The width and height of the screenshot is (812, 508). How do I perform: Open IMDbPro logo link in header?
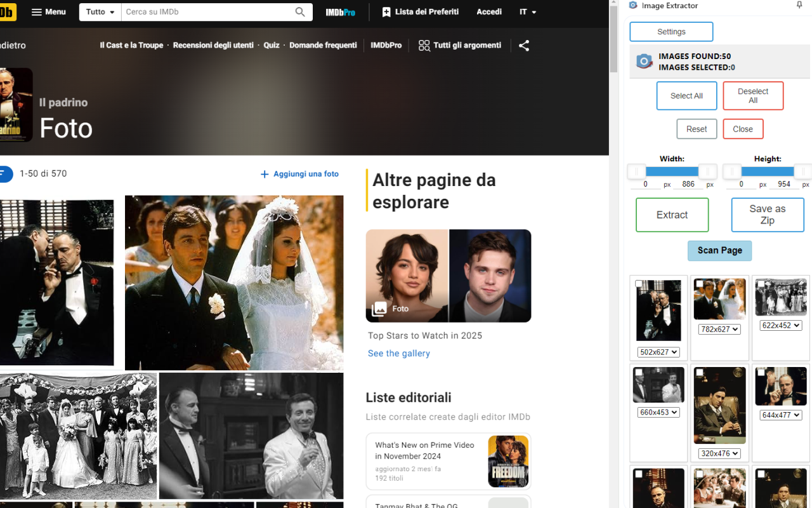point(341,12)
